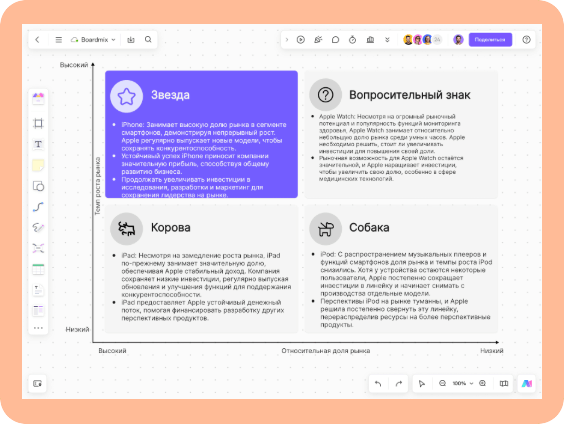The height and width of the screenshot is (424, 564).
Task: Select the Text tool
Action: point(38,144)
